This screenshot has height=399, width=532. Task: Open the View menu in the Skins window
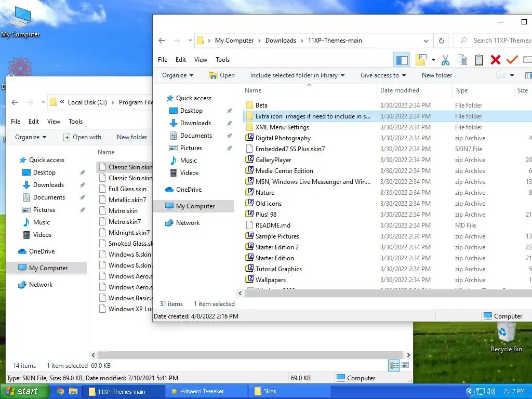coord(54,122)
